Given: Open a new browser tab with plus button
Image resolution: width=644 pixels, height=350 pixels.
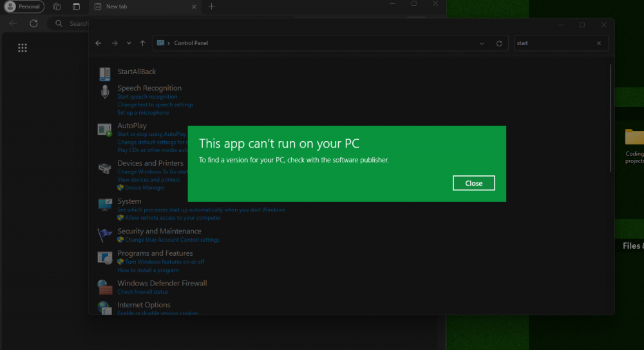Looking at the screenshot, I should [211, 6].
